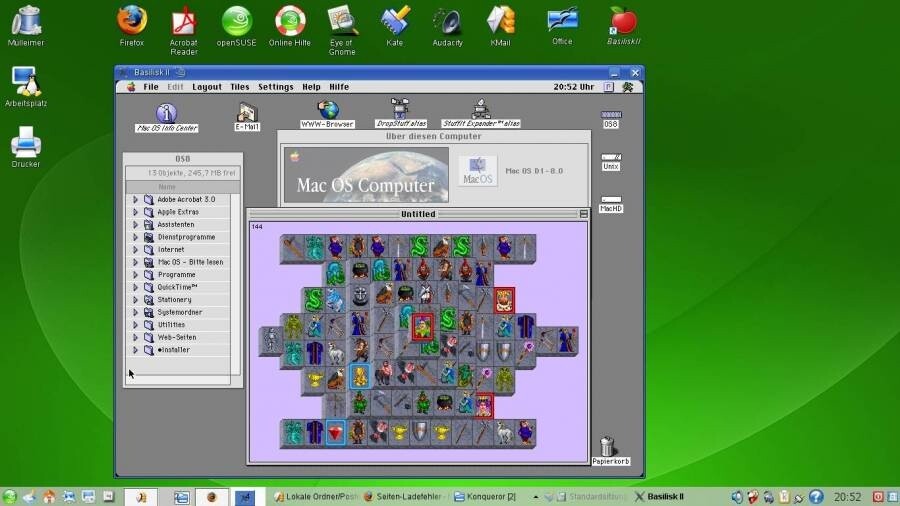Image resolution: width=900 pixels, height=506 pixels.
Task: Open the StuffIt Expander alias icon
Action: (x=481, y=108)
